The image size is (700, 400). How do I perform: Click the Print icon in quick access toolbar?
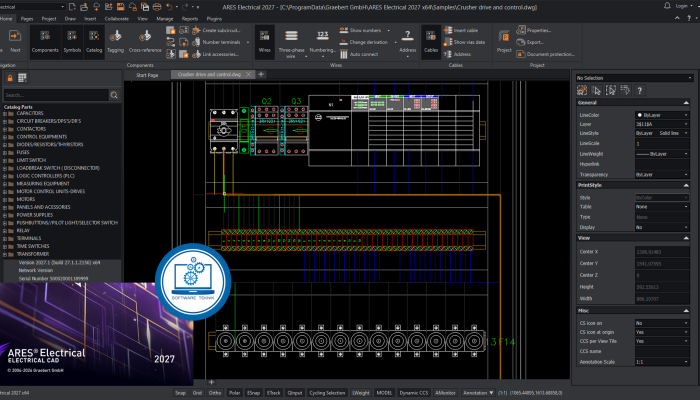click(x=157, y=7)
